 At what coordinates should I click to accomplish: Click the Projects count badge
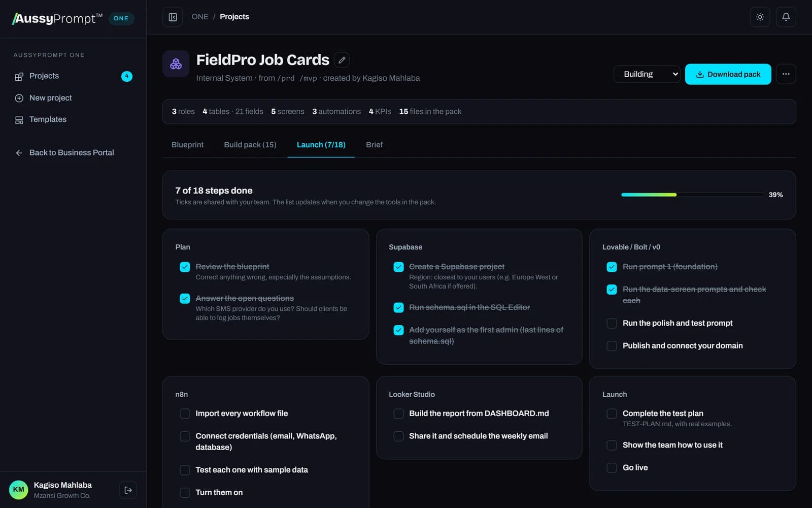(127, 76)
